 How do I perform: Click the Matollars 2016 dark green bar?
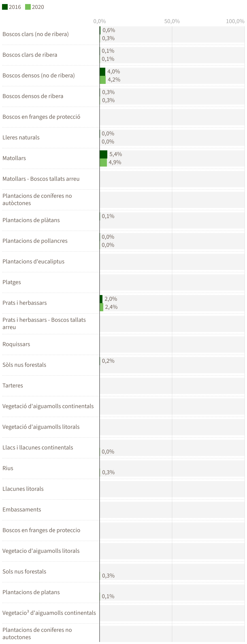(103, 154)
